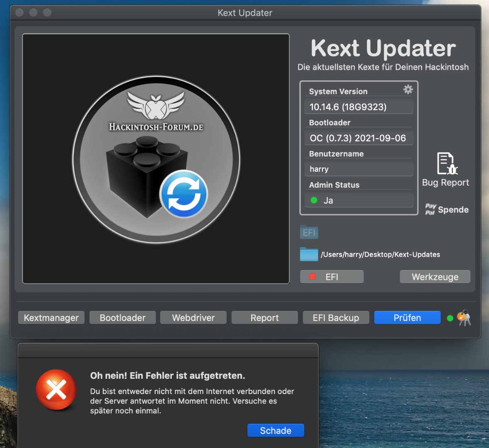Open the Werkzeuge tools menu

pyautogui.click(x=435, y=277)
